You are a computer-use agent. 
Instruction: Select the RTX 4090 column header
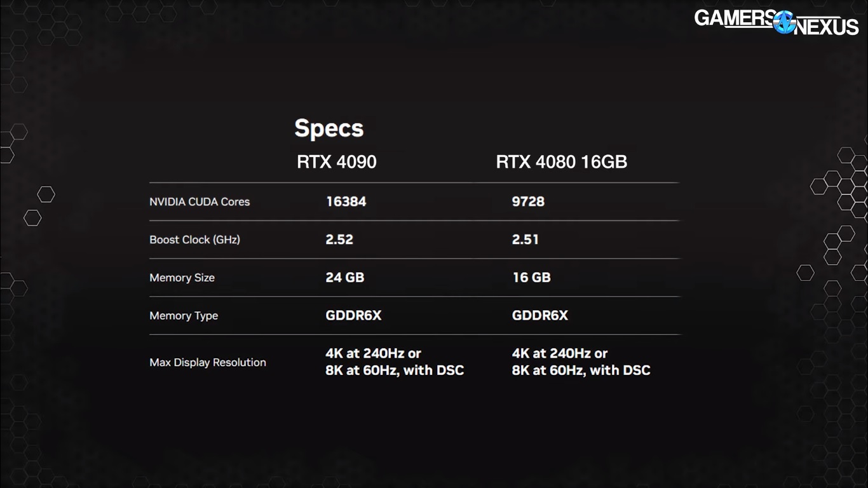[x=336, y=162]
